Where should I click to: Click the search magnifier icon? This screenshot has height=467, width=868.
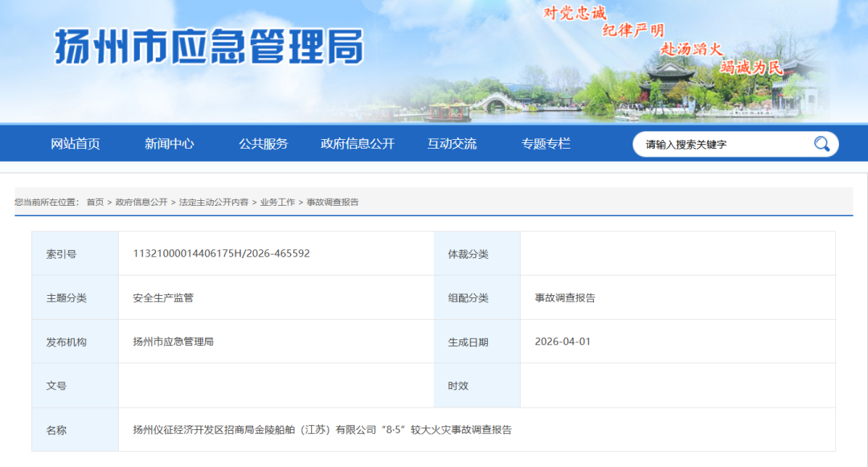click(x=821, y=143)
